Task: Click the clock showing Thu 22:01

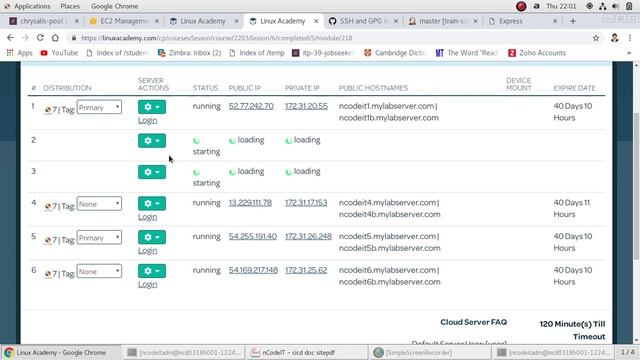Action: click(561, 6)
